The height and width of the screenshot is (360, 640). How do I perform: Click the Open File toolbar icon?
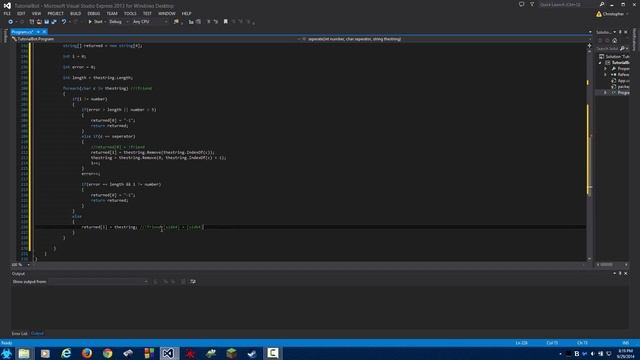click(39, 22)
